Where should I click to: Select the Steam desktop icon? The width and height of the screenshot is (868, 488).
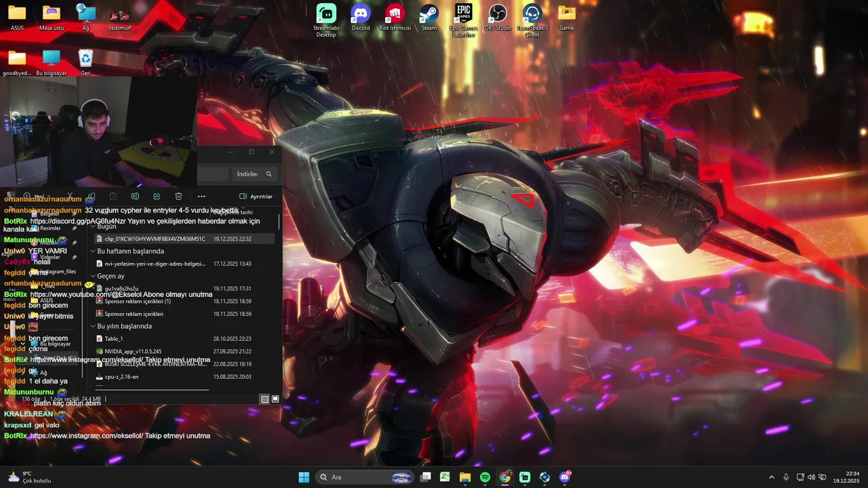(x=429, y=17)
